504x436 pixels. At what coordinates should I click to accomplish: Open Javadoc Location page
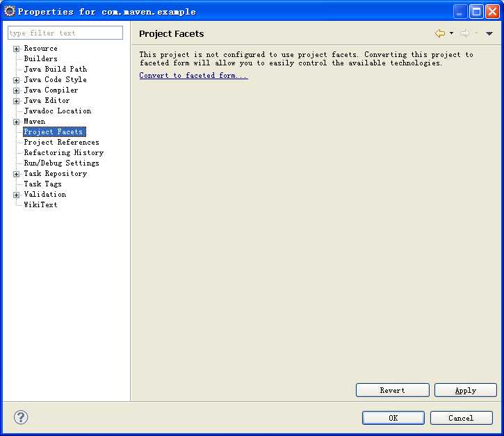58,111
